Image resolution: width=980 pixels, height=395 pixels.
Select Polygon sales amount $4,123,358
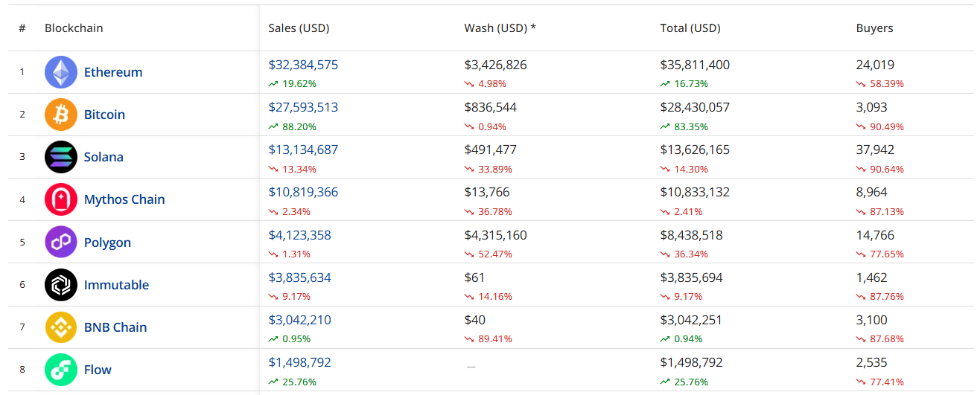point(299,235)
